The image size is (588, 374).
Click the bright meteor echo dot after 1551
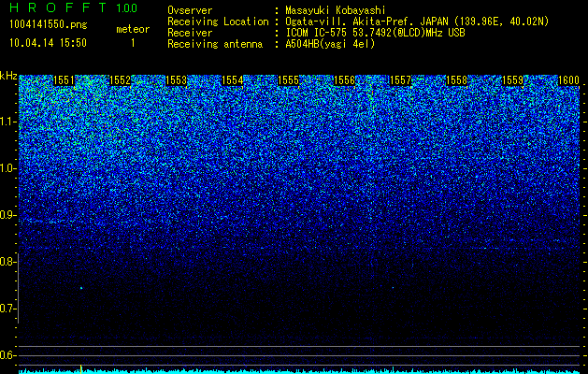(x=81, y=288)
